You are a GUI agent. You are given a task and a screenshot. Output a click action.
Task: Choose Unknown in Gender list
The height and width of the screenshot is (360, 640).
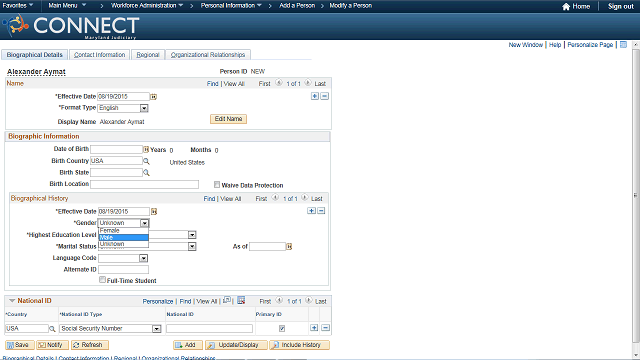123,244
